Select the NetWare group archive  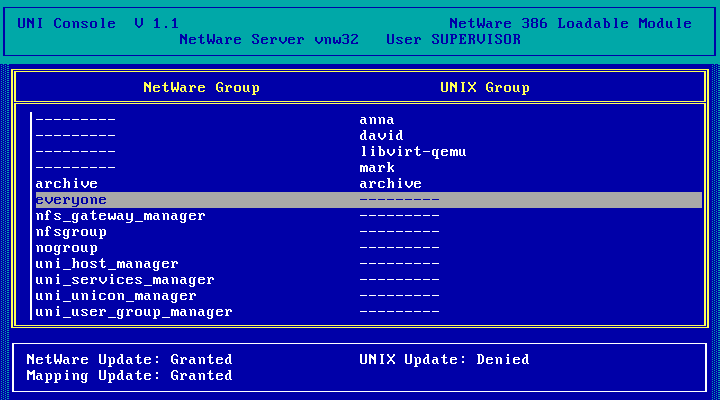click(x=67, y=184)
